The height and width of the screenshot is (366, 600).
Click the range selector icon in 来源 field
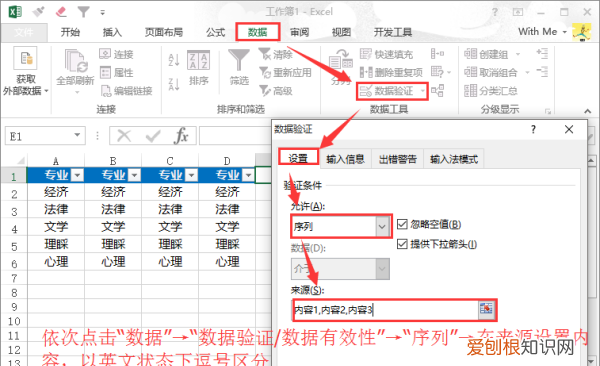(486, 309)
